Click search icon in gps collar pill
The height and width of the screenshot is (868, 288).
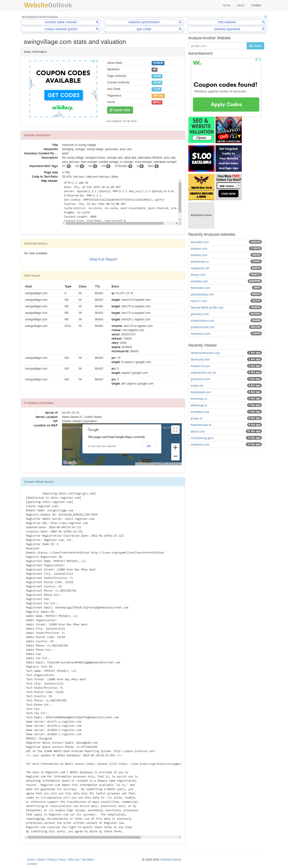180,29
